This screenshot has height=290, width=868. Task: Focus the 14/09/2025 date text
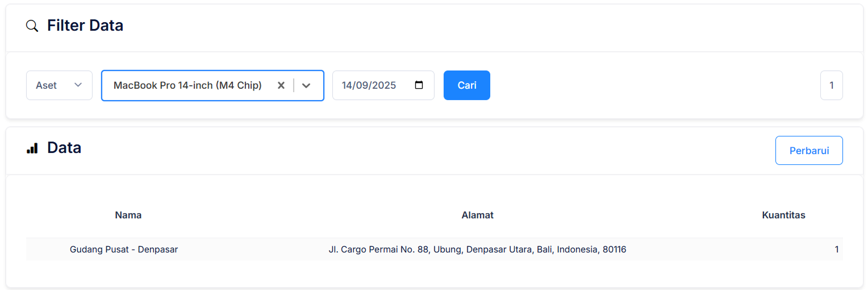pyautogui.click(x=369, y=85)
